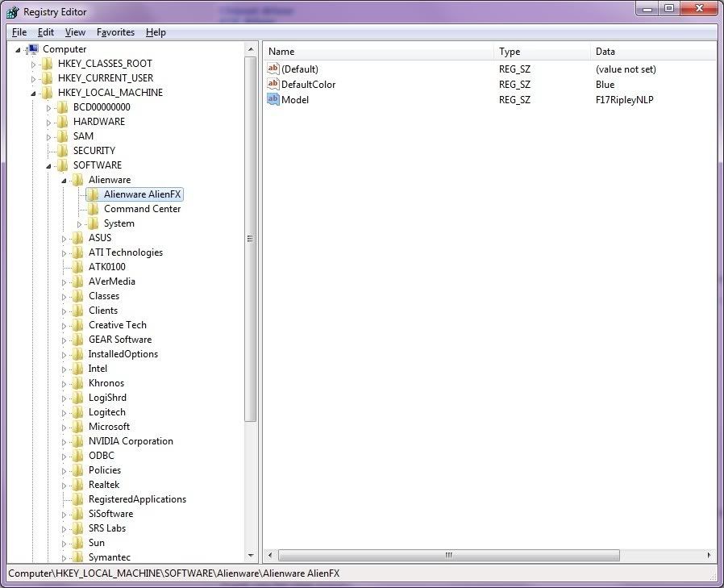This screenshot has height=588, width=724.
Task: Click the Microsoft folder icon
Action: point(77,427)
